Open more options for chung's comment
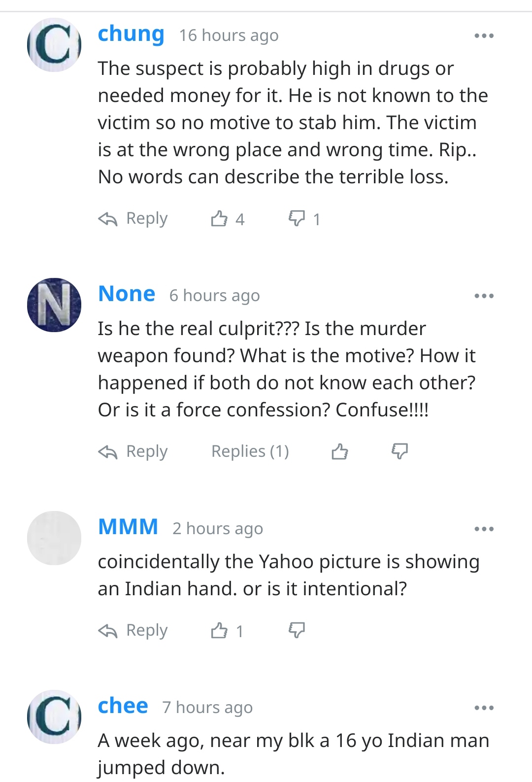This screenshot has width=532, height=782. click(x=484, y=36)
